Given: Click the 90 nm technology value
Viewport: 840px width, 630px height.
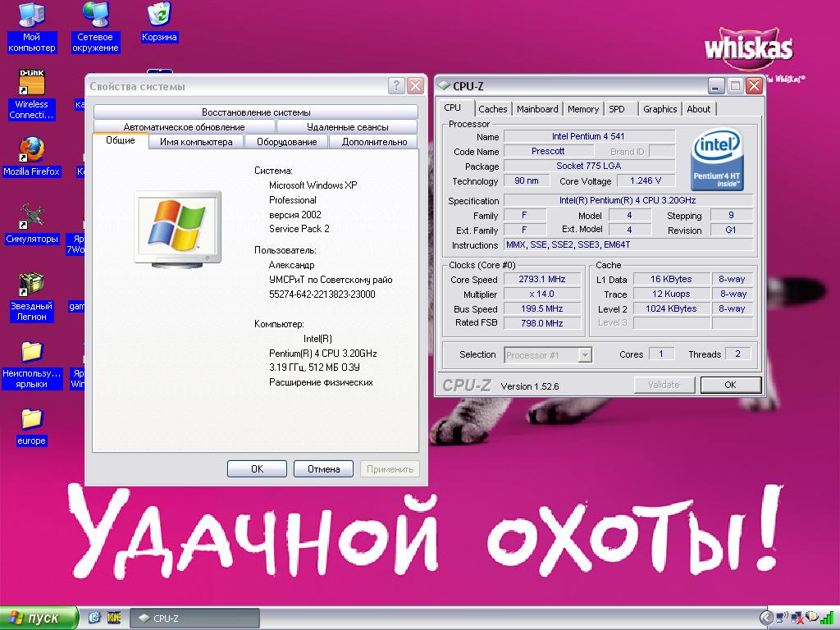Looking at the screenshot, I should point(527,180).
